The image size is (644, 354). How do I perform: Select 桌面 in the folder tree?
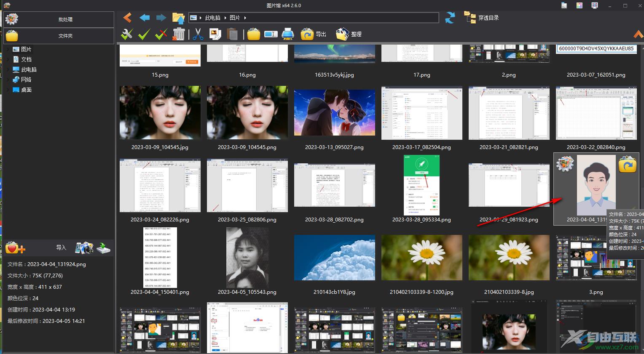tap(26, 90)
